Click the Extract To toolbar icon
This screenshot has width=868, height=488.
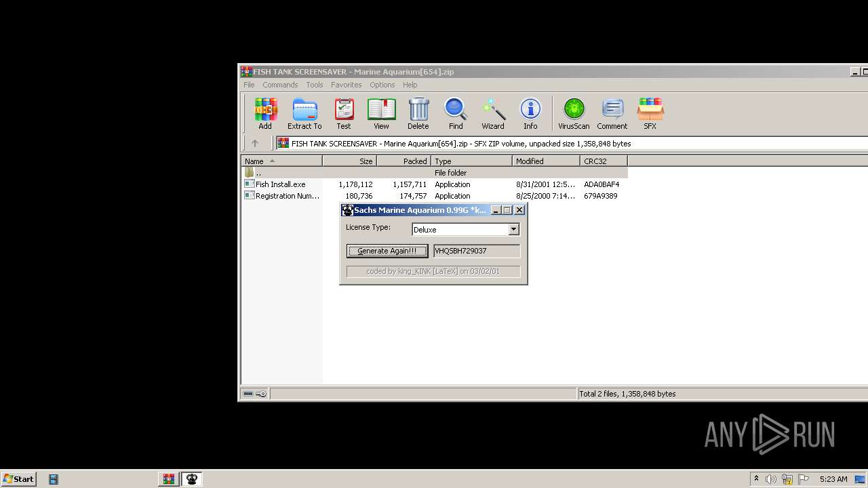(304, 113)
